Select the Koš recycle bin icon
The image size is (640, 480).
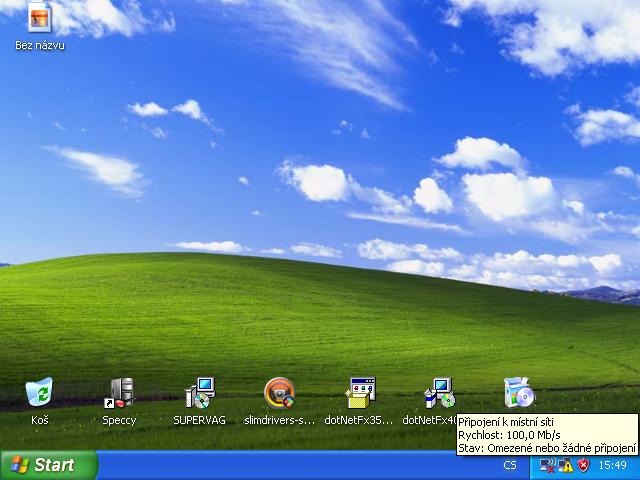tap(39, 393)
